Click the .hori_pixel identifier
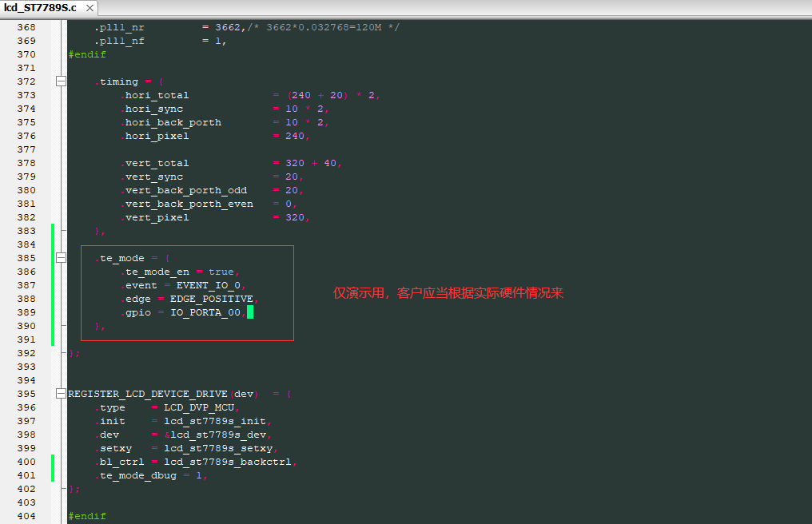The width and height of the screenshot is (812, 524). pyautogui.click(x=155, y=136)
